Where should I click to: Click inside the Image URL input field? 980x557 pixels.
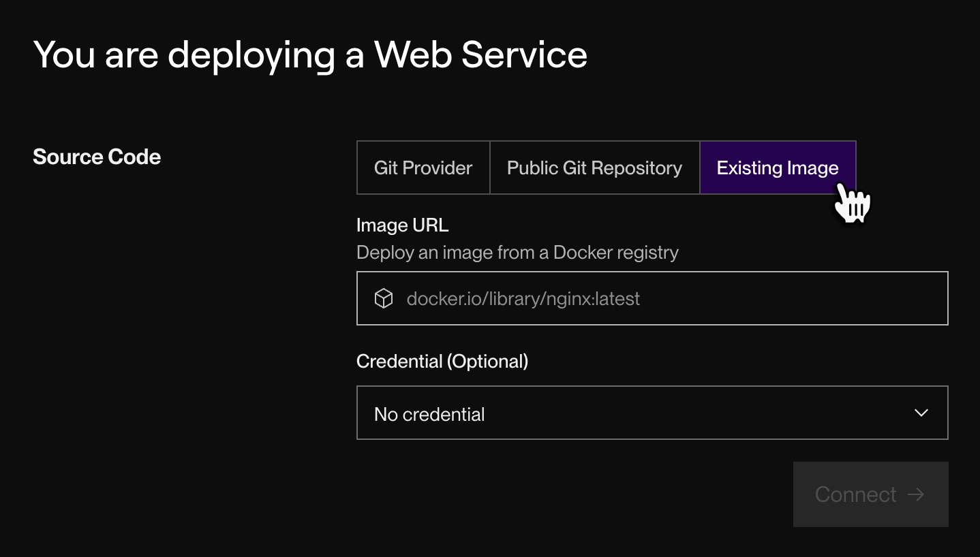[x=652, y=298]
